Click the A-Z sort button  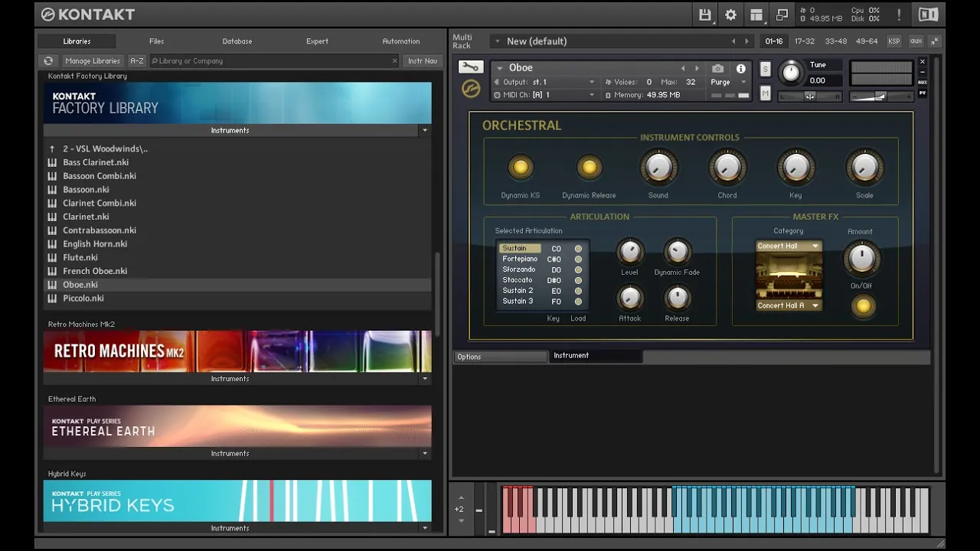(x=137, y=60)
